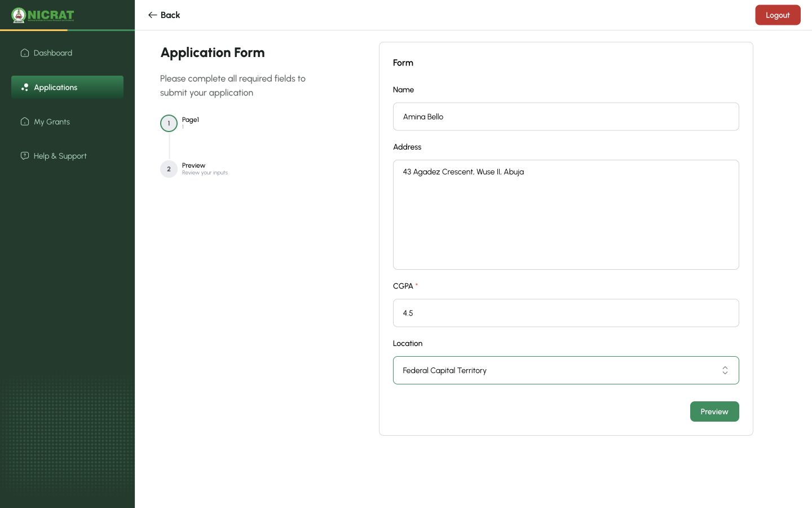Click the Back arrow icon
The height and width of the screenshot is (508, 812).
(152, 15)
